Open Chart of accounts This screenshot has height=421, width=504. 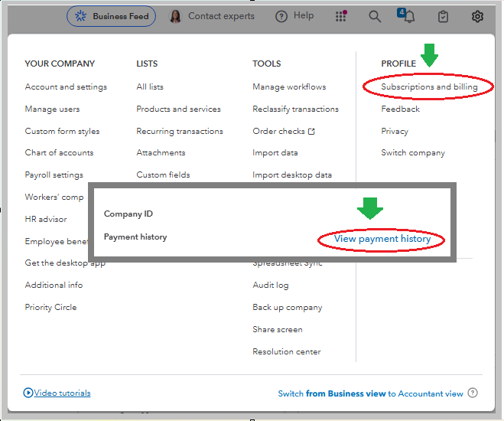[59, 152]
